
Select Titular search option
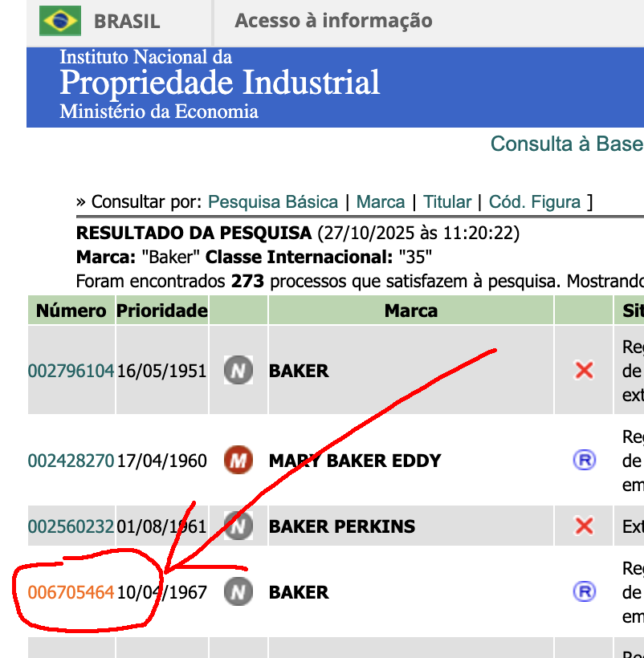[447, 202]
